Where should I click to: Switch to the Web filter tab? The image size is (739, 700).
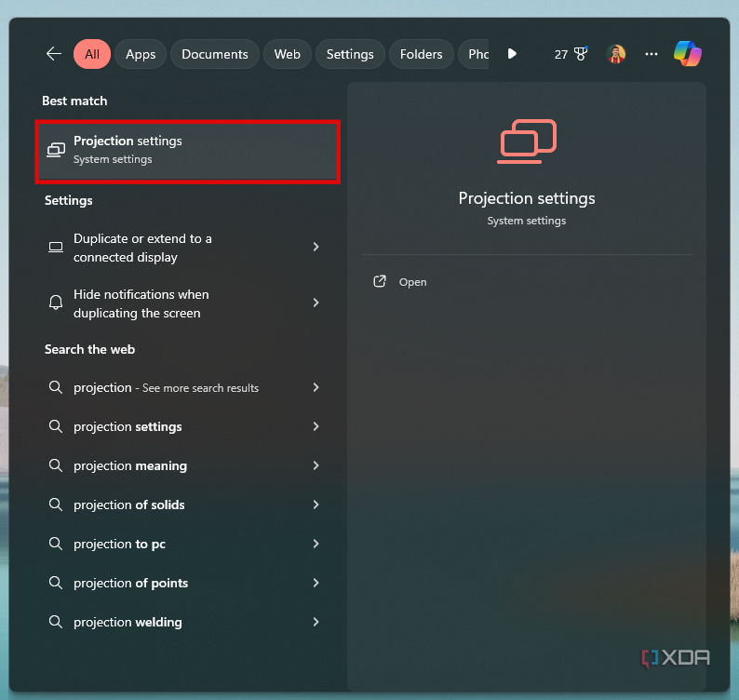[x=288, y=54]
